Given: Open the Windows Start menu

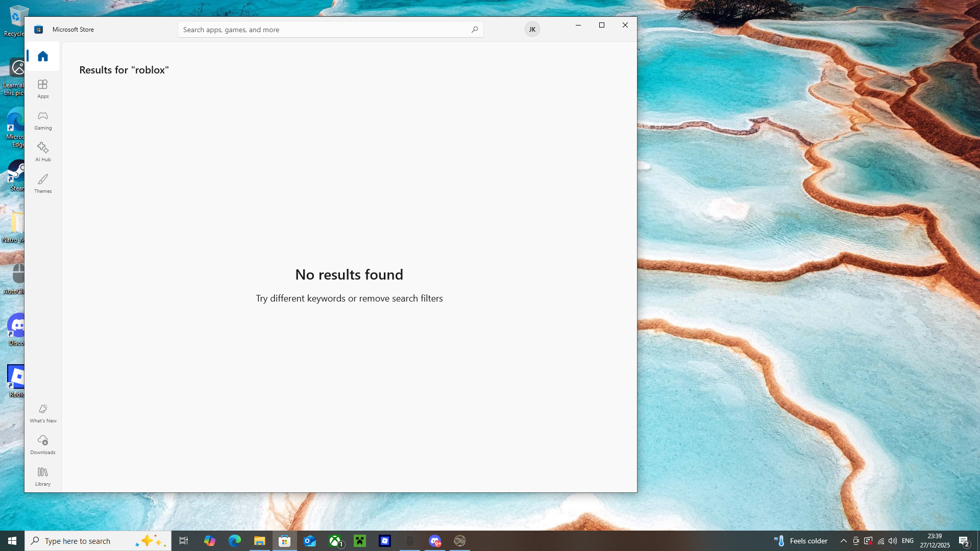Looking at the screenshot, I should click(x=12, y=541).
